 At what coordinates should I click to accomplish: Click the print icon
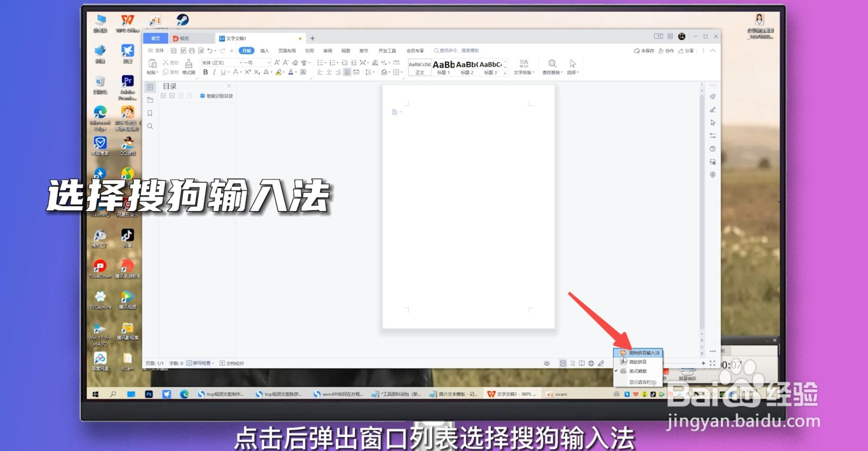pos(192,50)
